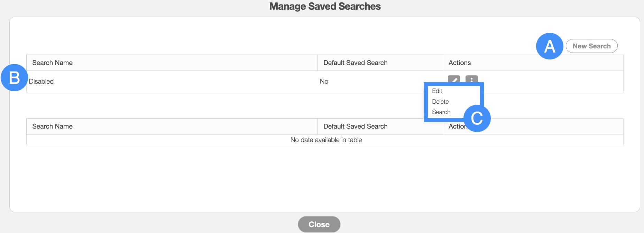The image size is (644, 233).
Task: Select Delete in the actions menu
Action: tap(440, 102)
